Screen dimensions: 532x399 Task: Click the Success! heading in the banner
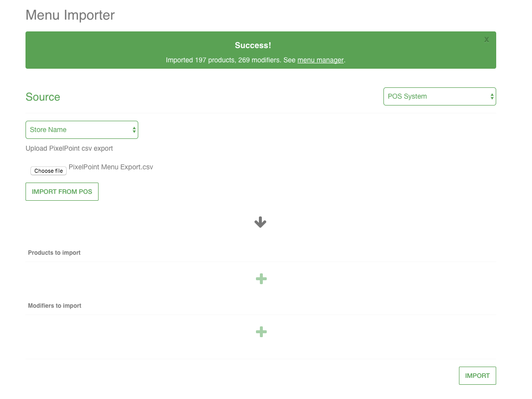(253, 46)
